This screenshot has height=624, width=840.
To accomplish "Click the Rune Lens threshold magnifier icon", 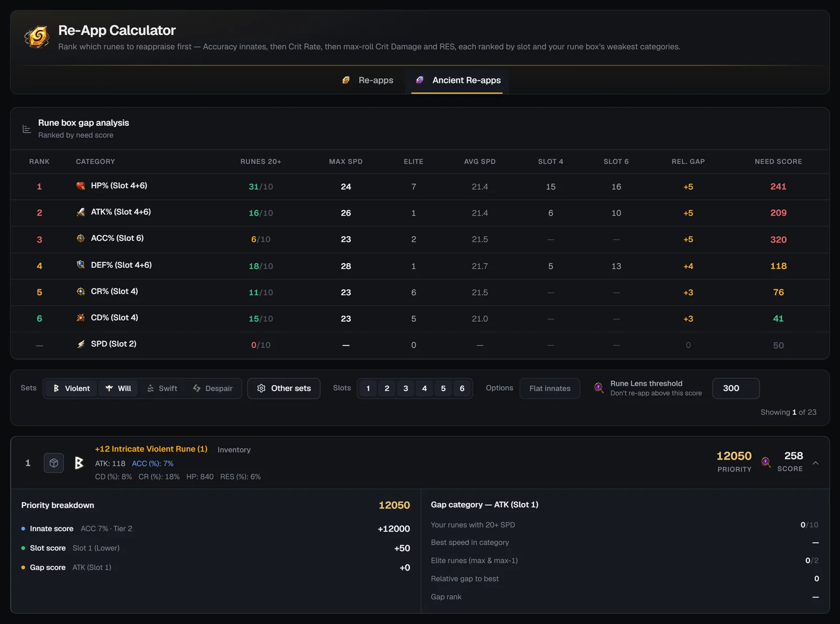I will coord(598,388).
